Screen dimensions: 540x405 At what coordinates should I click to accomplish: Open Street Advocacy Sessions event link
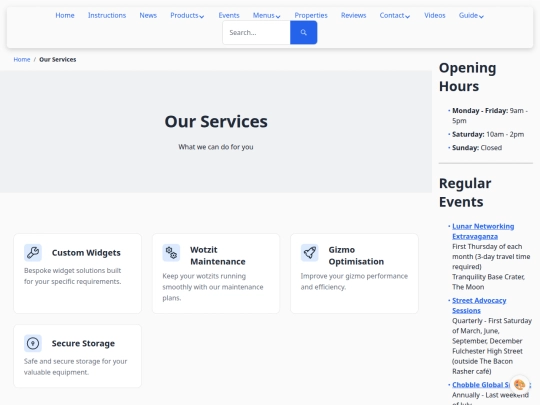point(479,305)
